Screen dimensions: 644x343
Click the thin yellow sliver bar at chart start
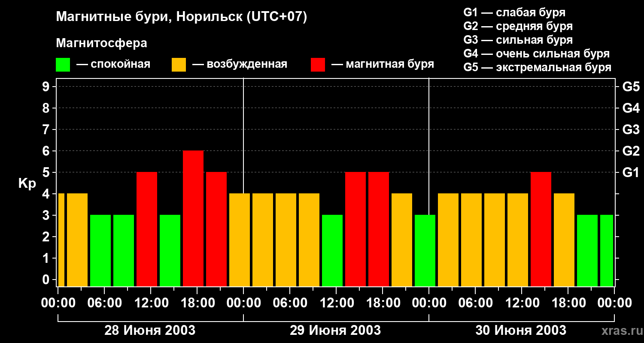click(x=61, y=240)
